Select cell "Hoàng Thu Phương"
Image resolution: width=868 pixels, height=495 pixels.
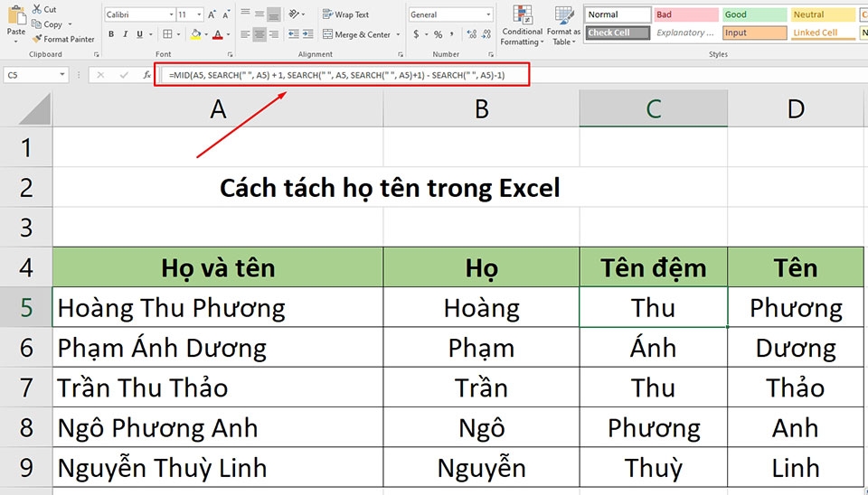[218, 307]
